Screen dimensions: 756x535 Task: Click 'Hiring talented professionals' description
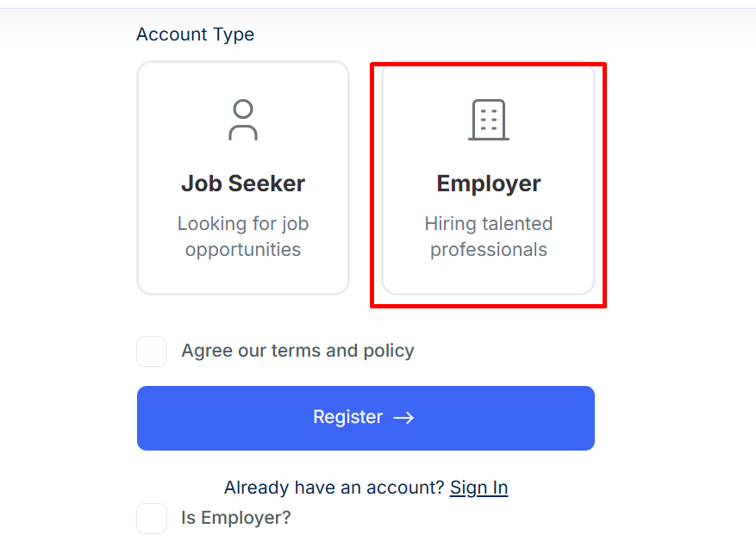(x=489, y=237)
